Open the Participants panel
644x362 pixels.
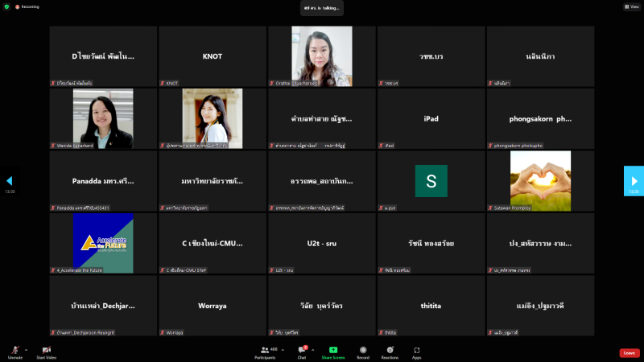(x=264, y=352)
